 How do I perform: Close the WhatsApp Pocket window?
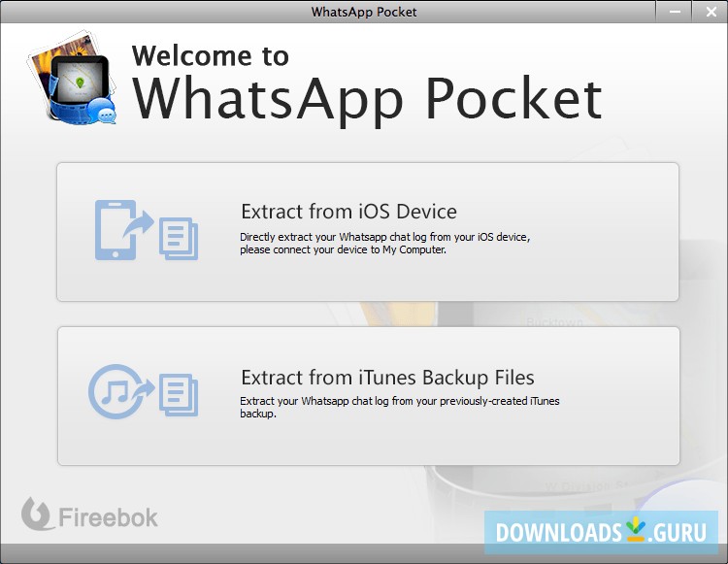(x=711, y=12)
